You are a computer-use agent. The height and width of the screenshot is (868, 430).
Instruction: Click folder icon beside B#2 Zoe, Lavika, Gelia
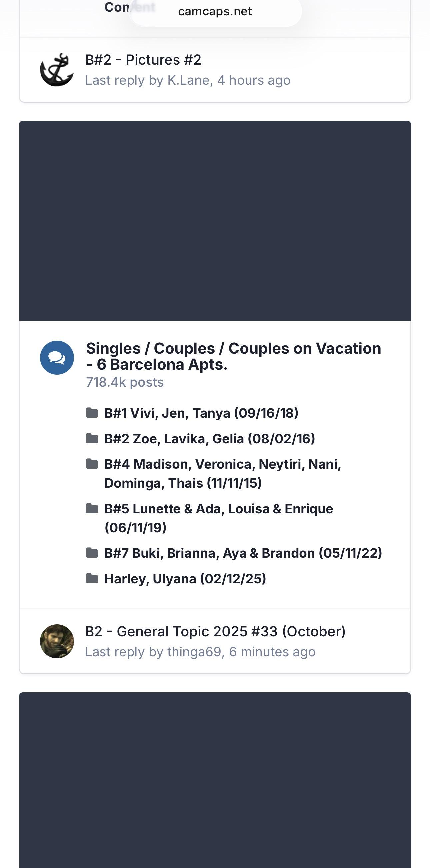pyautogui.click(x=92, y=438)
